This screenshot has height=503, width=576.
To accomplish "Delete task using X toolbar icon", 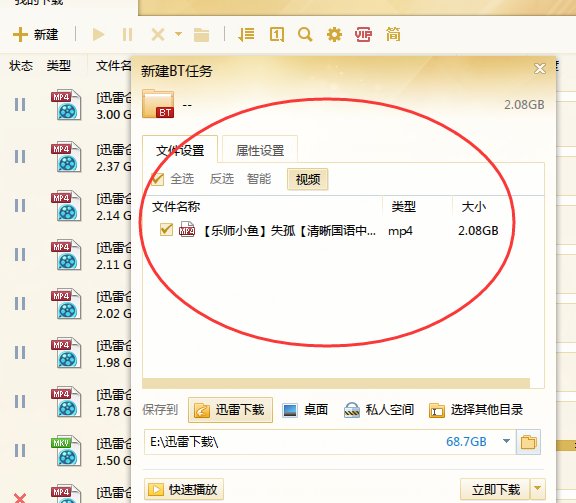I will (x=158, y=35).
